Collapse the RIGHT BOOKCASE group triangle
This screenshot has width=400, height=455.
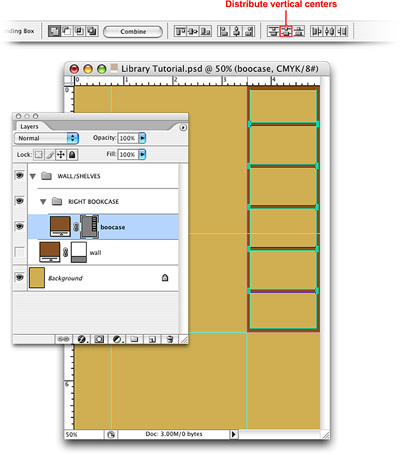click(x=43, y=202)
